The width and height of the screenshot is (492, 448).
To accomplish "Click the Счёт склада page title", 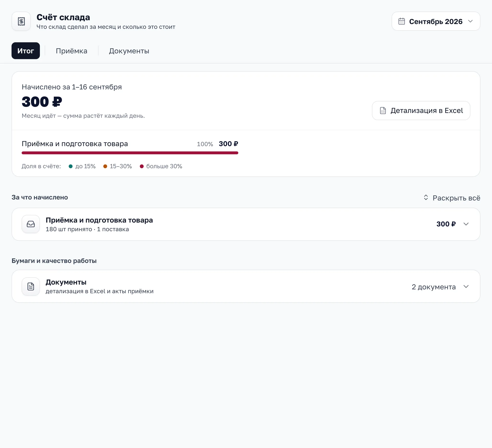I will coord(63,17).
